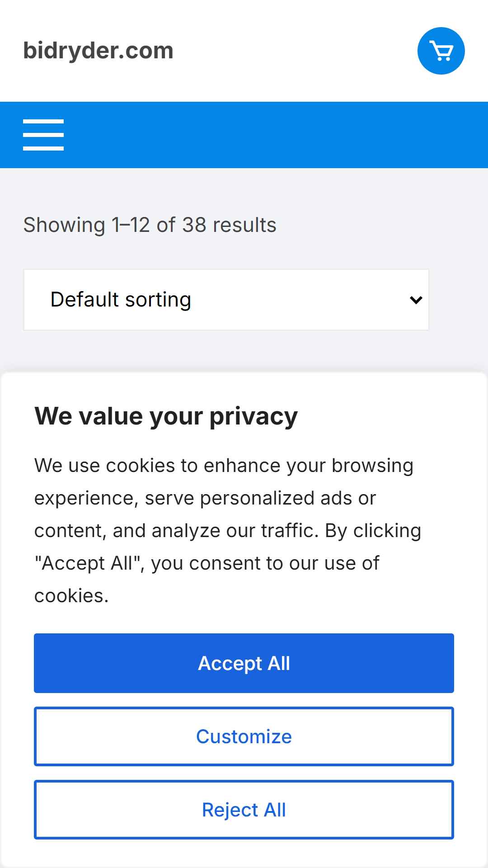Click the white header area beside site title
Screen dimensions: 488x868
pos(294,51)
